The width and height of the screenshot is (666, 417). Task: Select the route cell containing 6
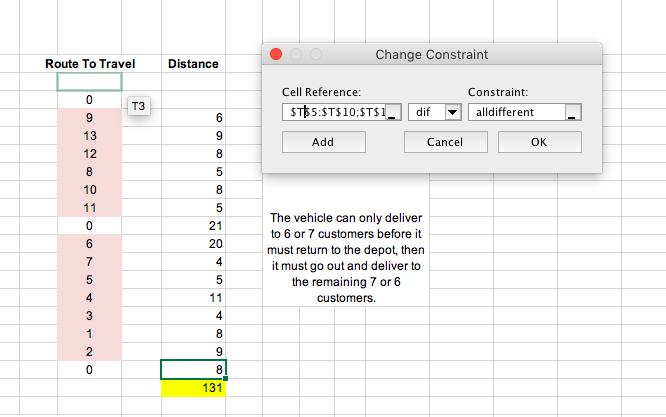pos(90,244)
